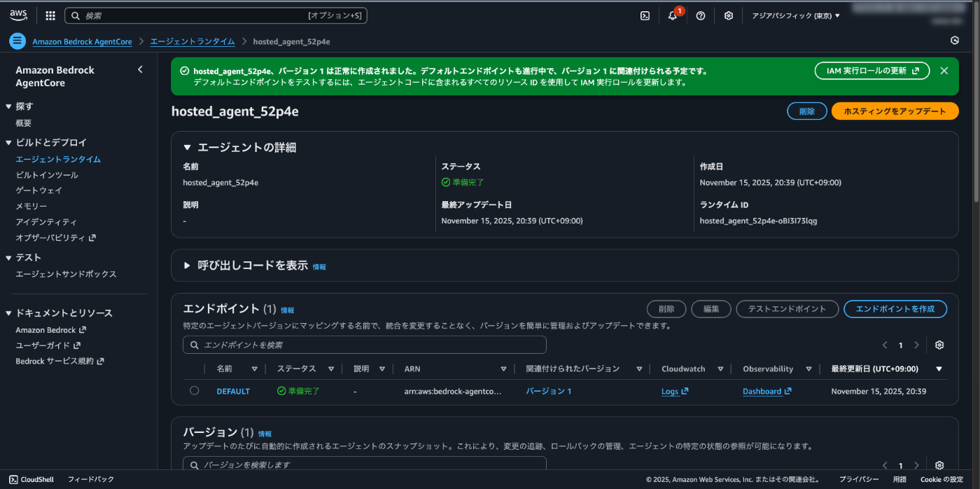Open Amazon Bedrock resource link in sidebar
The image size is (980, 489).
pyautogui.click(x=50, y=330)
